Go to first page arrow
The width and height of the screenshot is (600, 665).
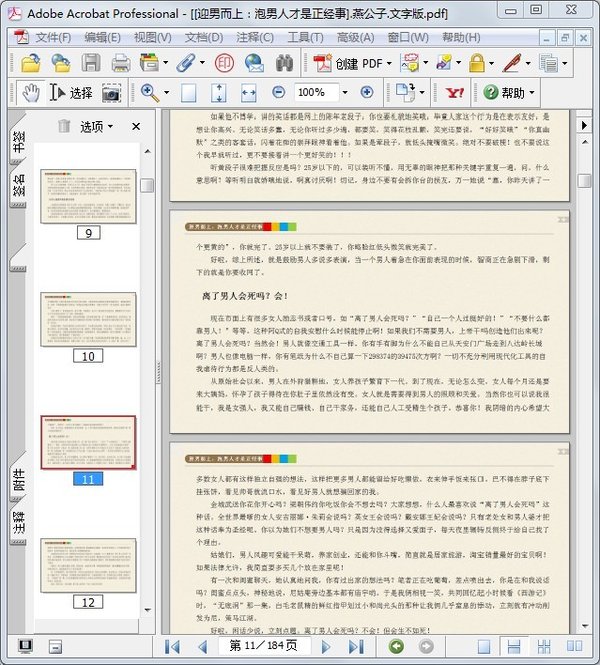coord(172,646)
